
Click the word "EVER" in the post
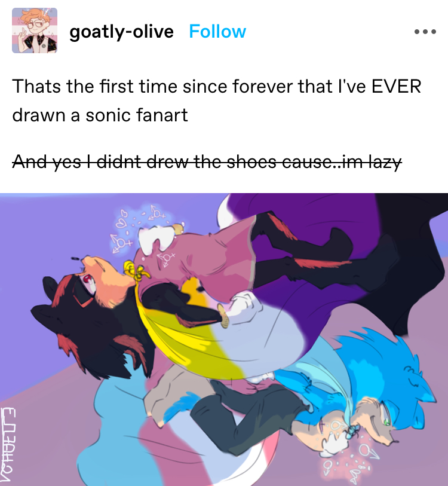click(396, 86)
